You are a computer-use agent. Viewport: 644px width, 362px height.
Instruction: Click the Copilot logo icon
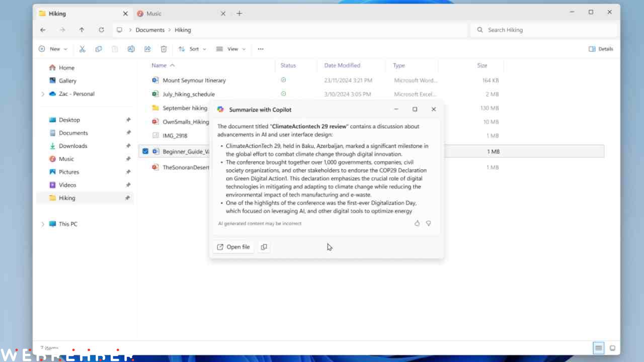220,109
